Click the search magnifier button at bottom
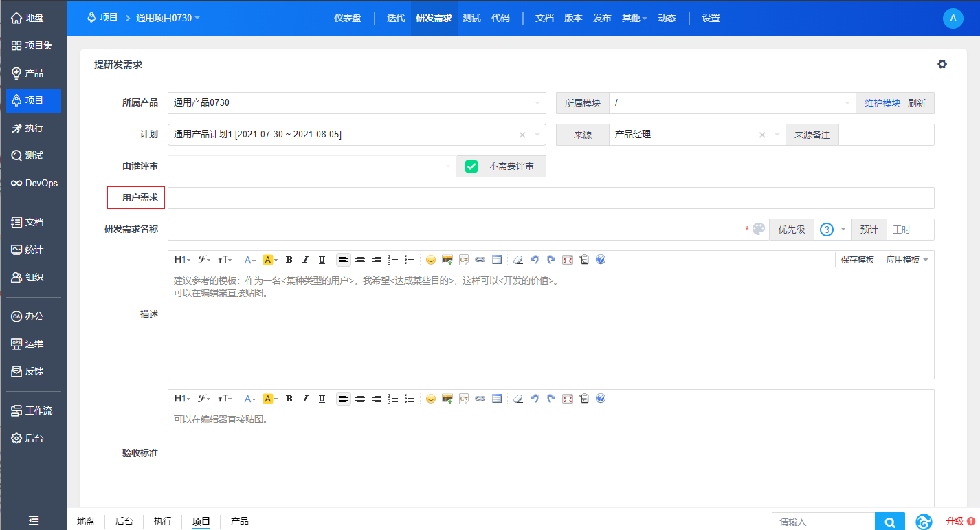 (x=890, y=522)
